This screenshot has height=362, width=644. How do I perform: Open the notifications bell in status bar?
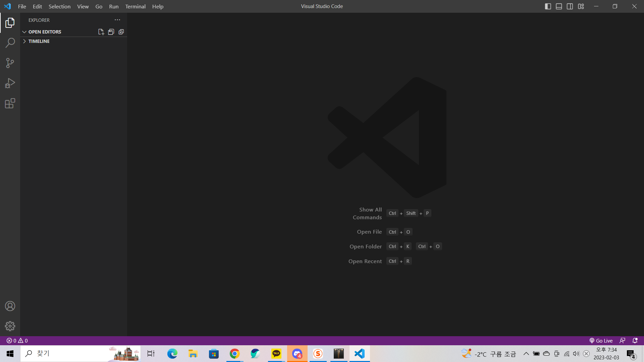click(635, 341)
